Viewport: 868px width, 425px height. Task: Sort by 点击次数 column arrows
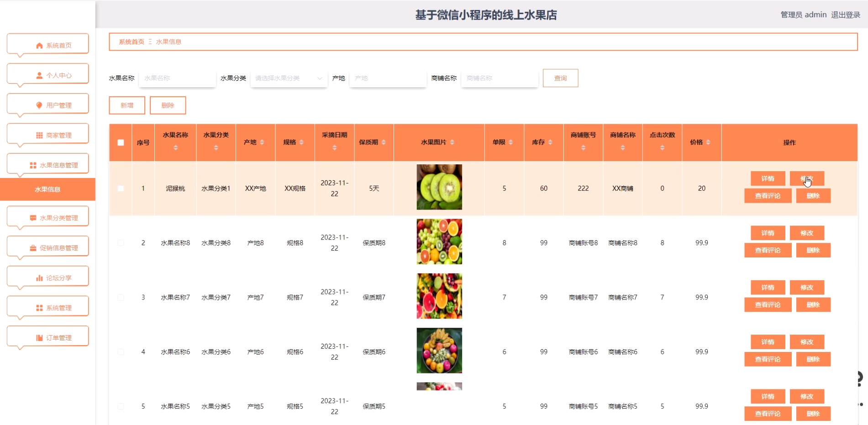tap(662, 148)
